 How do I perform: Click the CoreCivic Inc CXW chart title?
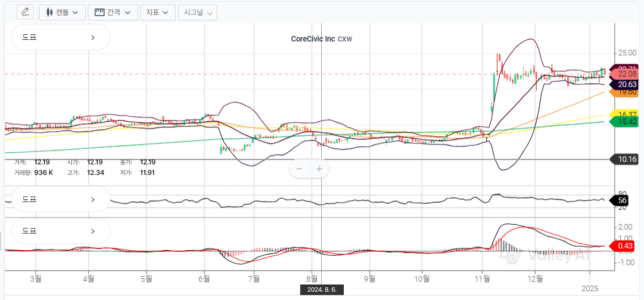pos(321,39)
